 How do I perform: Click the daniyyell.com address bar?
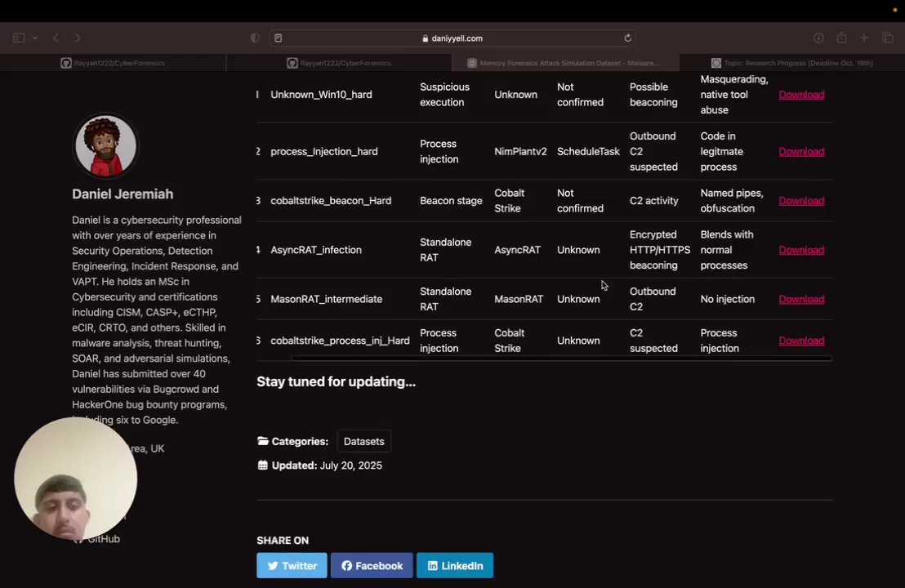coord(452,38)
